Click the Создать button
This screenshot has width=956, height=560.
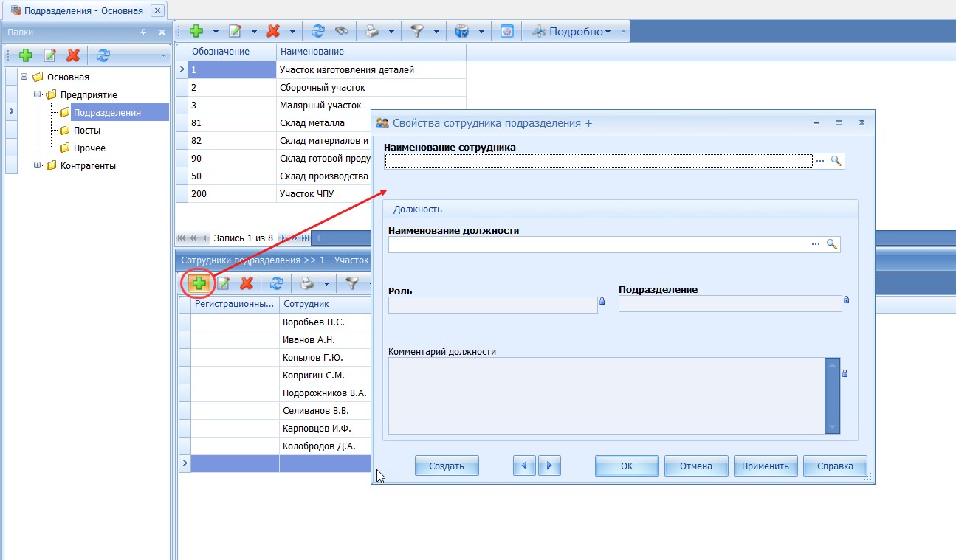point(447,466)
